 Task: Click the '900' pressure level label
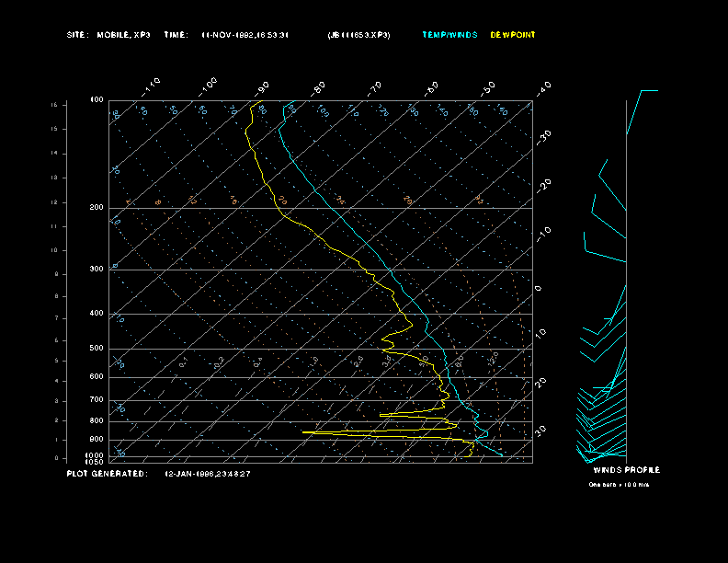point(97,440)
